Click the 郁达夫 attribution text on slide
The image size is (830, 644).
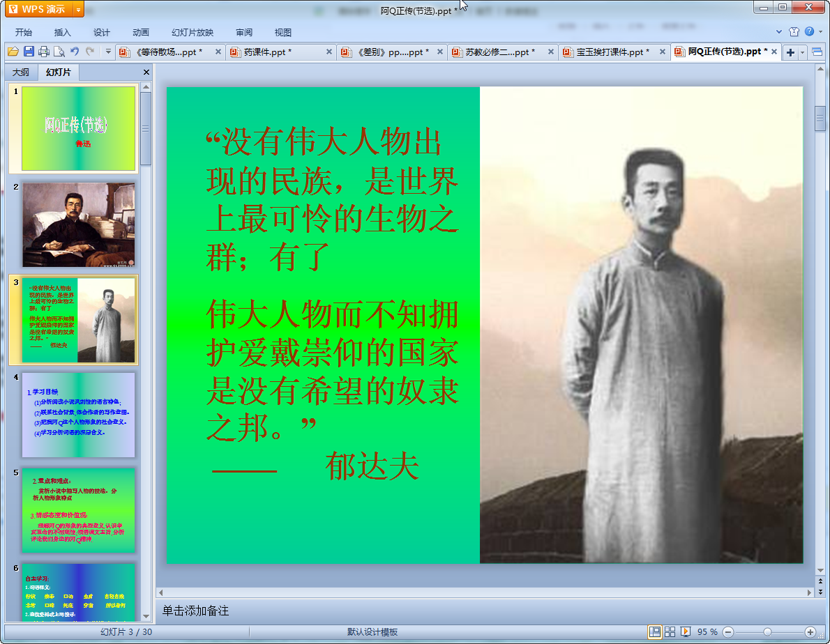coord(372,466)
